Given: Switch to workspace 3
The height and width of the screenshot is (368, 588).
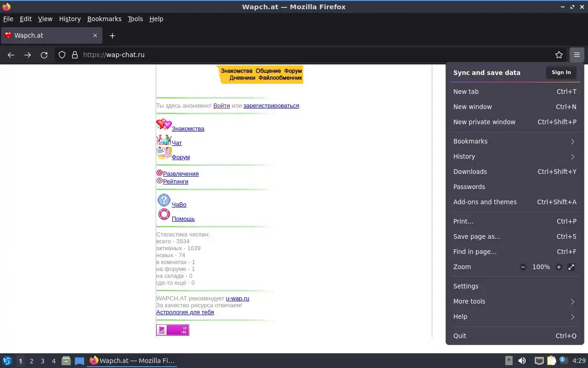Looking at the screenshot, I should (x=42, y=361).
